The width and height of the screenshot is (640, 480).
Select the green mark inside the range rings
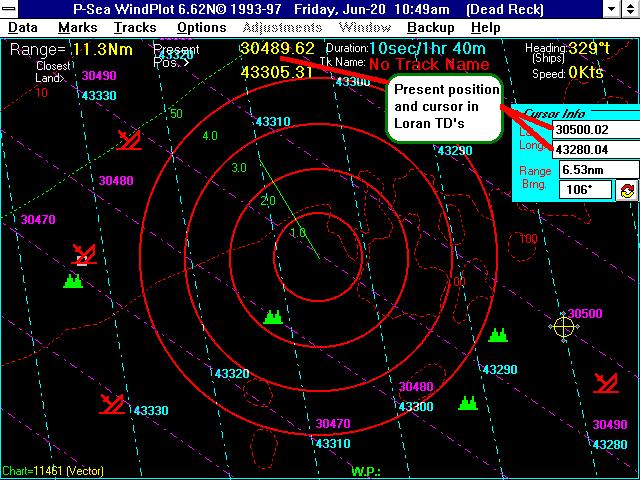coord(273,317)
